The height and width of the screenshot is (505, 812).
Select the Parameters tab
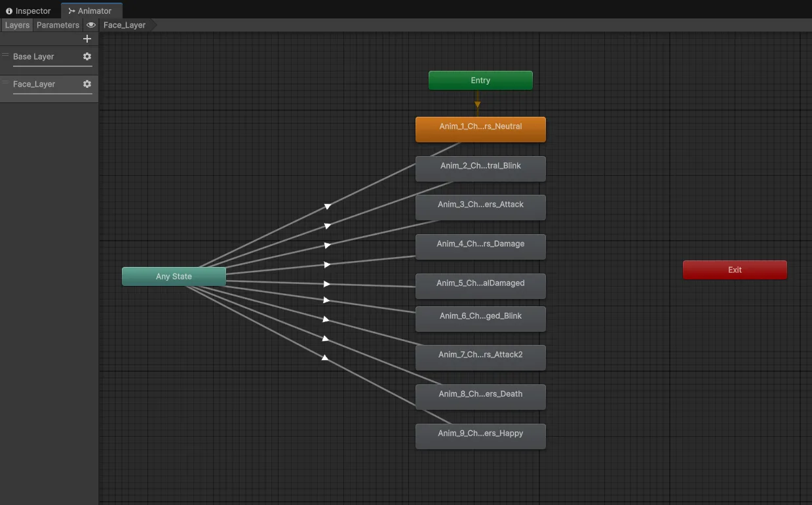pyautogui.click(x=58, y=25)
